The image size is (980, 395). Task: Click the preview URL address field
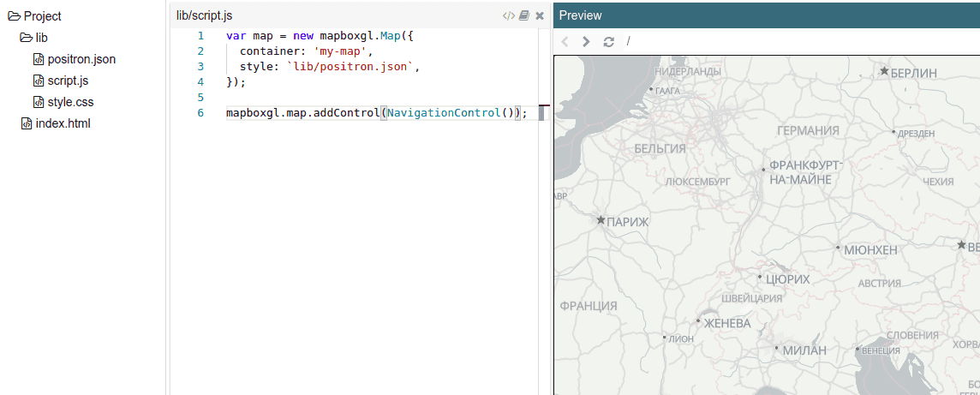click(x=800, y=42)
